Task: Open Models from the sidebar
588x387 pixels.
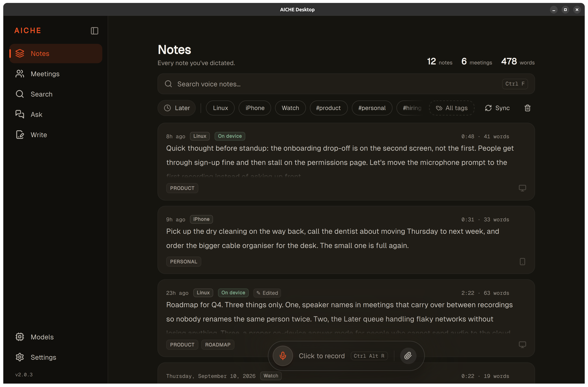Action: [x=56, y=337]
